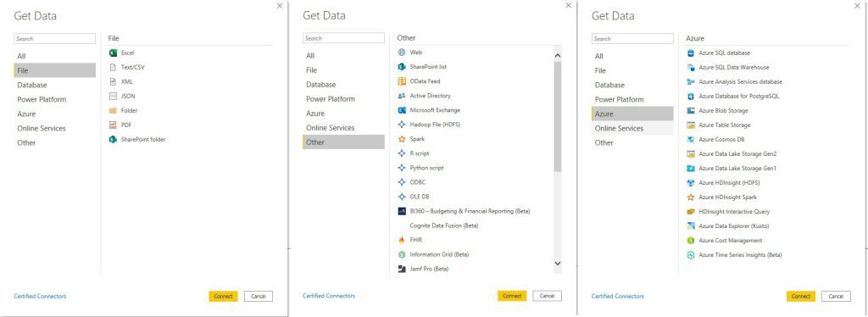Pick the Azure SQL database icon

click(691, 53)
